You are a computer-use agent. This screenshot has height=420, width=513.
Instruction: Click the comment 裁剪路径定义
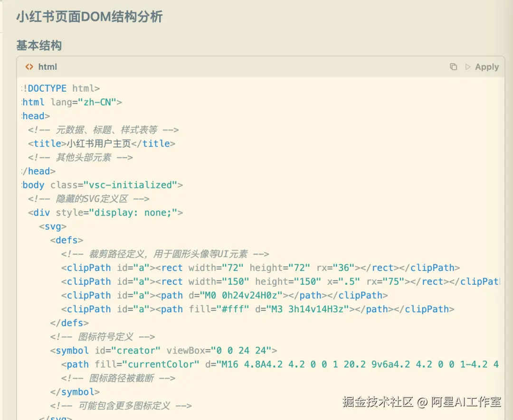coord(165,254)
